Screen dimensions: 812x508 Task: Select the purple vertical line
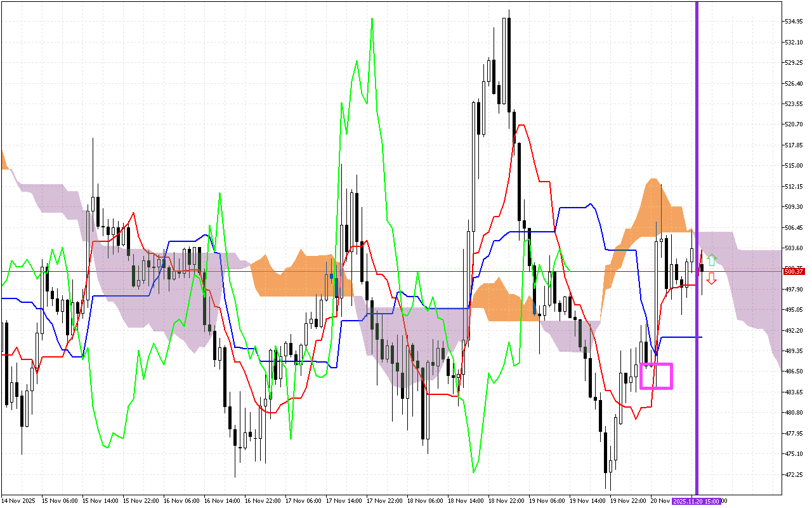(697, 190)
